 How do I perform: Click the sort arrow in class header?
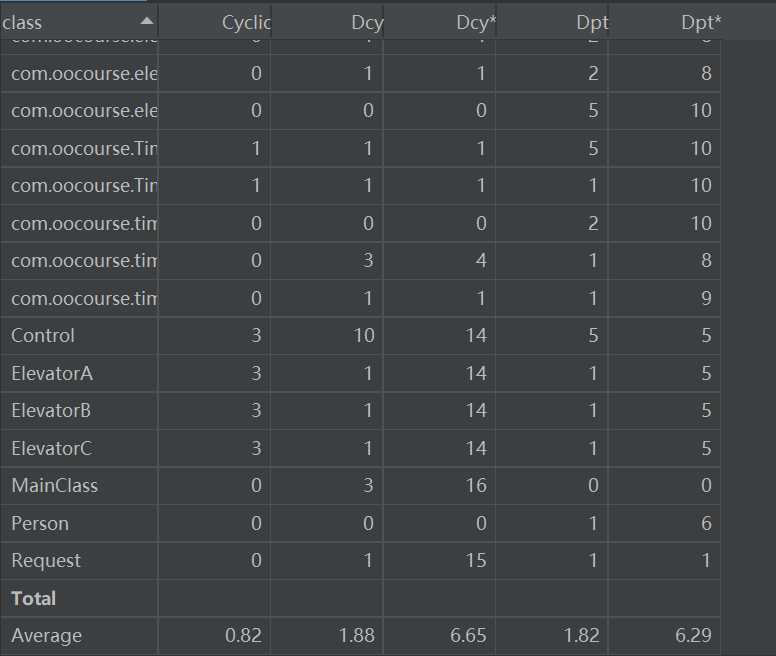coord(146,21)
